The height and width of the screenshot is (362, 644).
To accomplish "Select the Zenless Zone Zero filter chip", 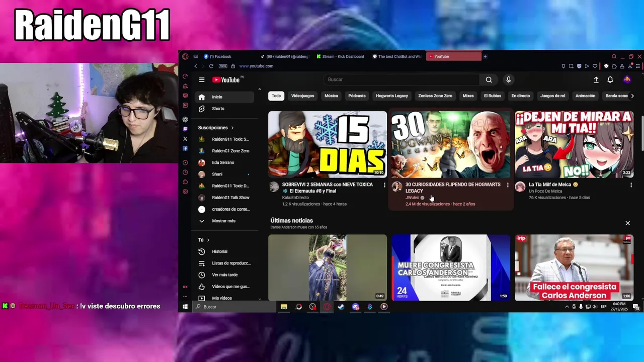I will coord(435,96).
